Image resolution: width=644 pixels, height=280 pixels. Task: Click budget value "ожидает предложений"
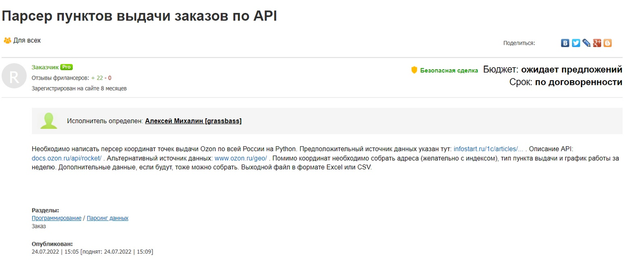tap(572, 69)
